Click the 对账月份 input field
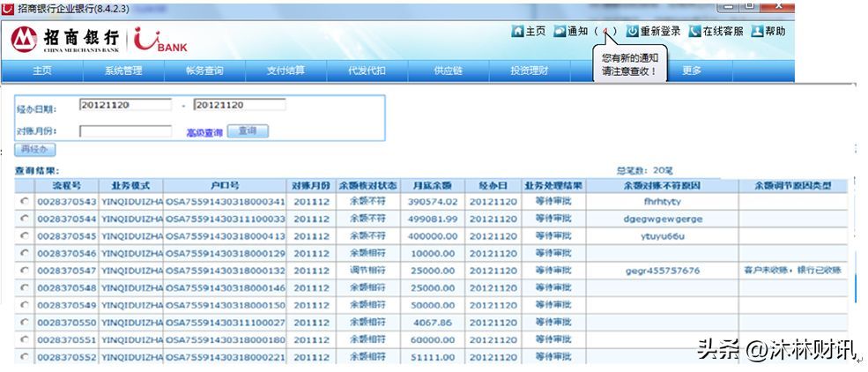 (126, 131)
